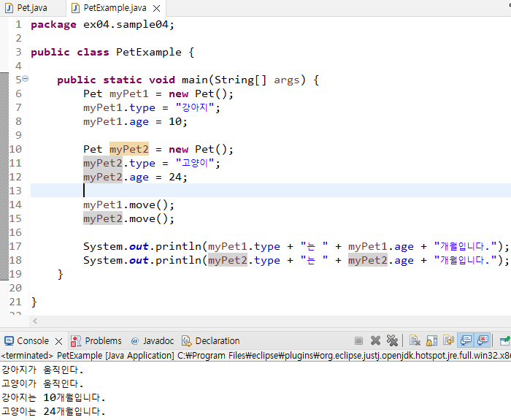Click the value 24 on line 12

pos(174,177)
